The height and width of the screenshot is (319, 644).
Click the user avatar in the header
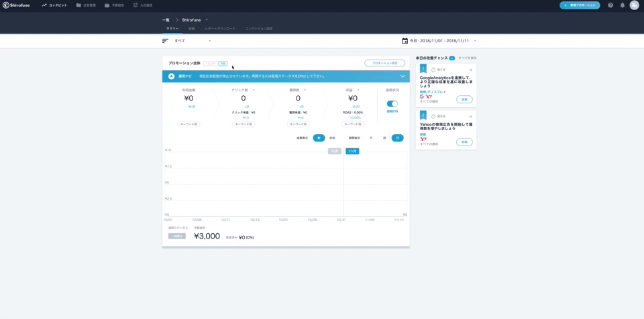click(635, 5)
